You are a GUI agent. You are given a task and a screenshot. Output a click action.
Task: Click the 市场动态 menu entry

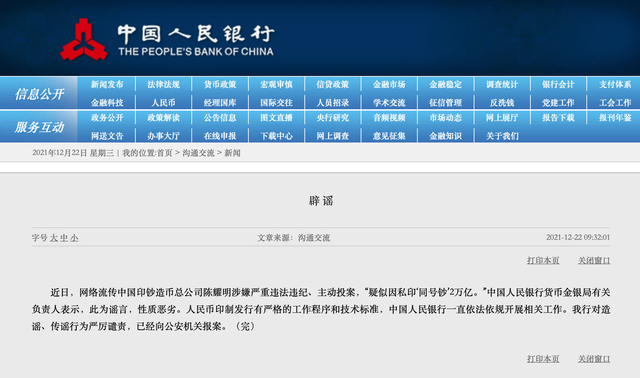[x=445, y=118]
